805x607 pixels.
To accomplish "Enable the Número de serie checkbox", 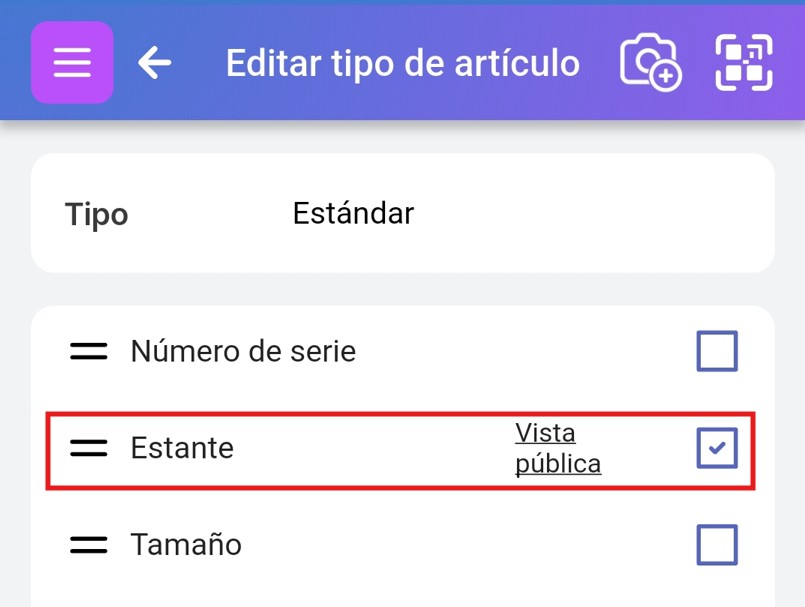I will [x=716, y=351].
